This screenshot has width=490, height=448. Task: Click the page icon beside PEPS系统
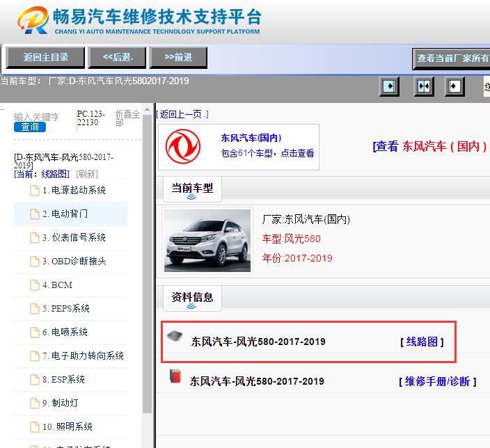point(34,309)
